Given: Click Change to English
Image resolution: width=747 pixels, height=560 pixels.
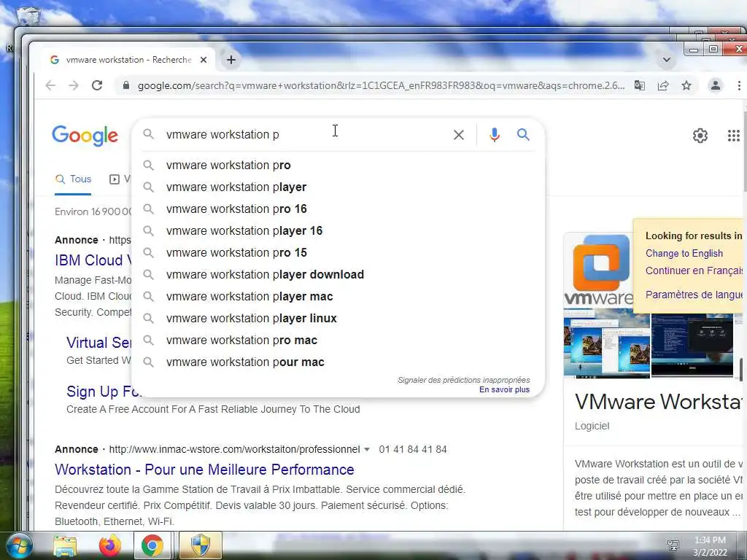Looking at the screenshot, I should tap(684, 253).
